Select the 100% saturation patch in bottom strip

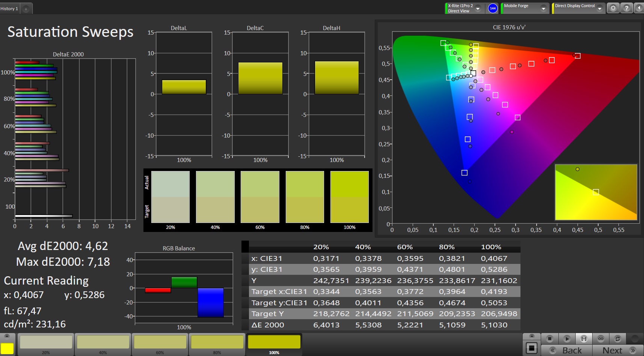(x=274, y=344)
